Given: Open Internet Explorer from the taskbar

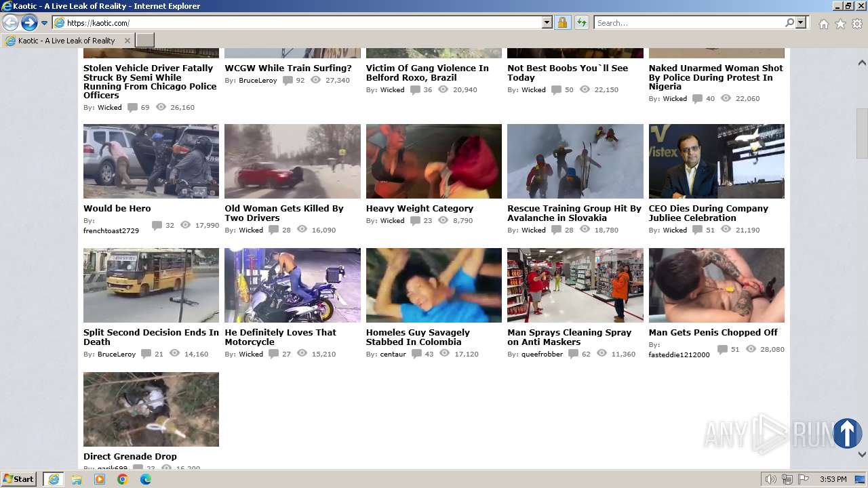Looking at the screenshot, I should coord(53,479).
